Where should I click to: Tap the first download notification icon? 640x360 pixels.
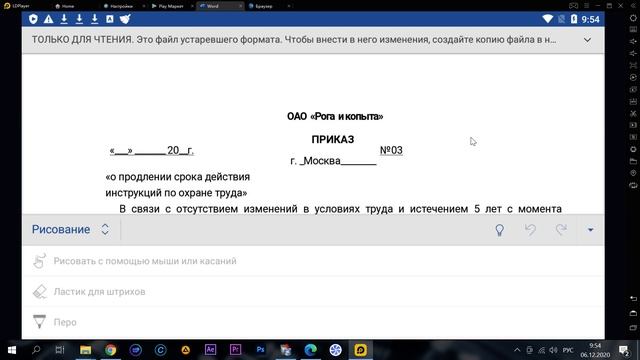[64, 19]
